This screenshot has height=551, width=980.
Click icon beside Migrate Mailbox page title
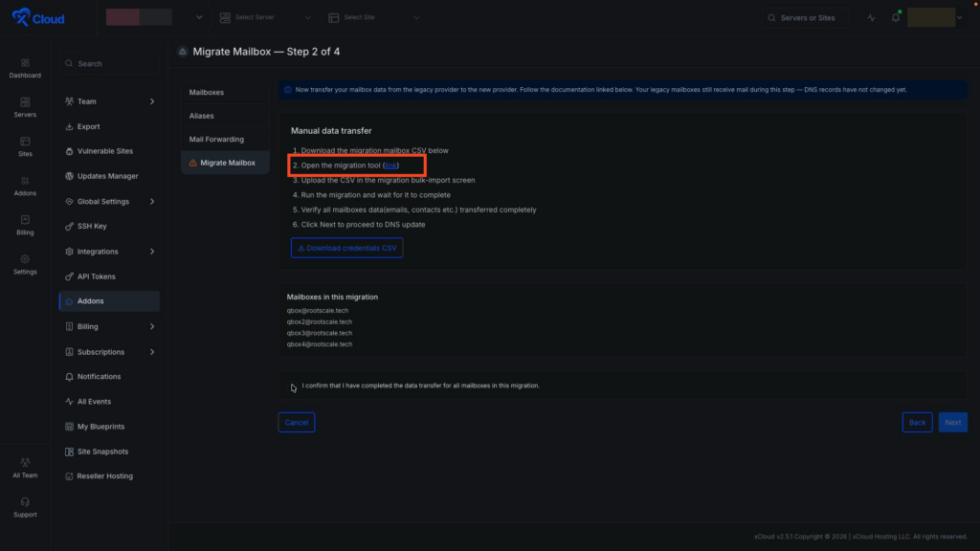pos(183,52)
